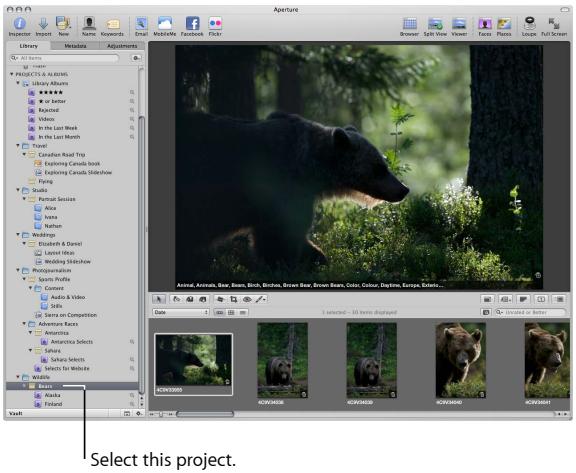
Task: Open the Keywords HUD
Action: pyautogui.click(x=112, y=26)
